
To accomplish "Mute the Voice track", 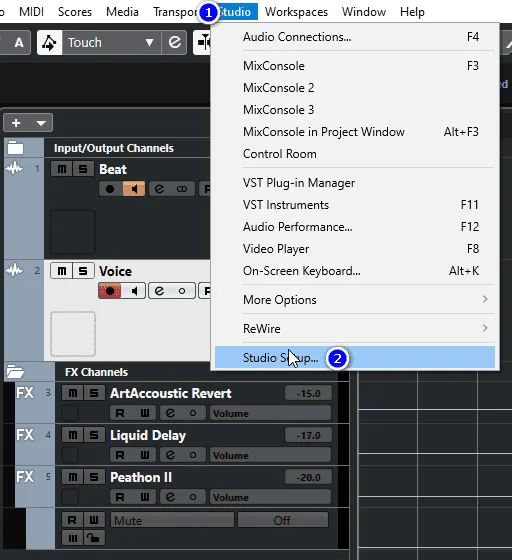I will point(62,271).
